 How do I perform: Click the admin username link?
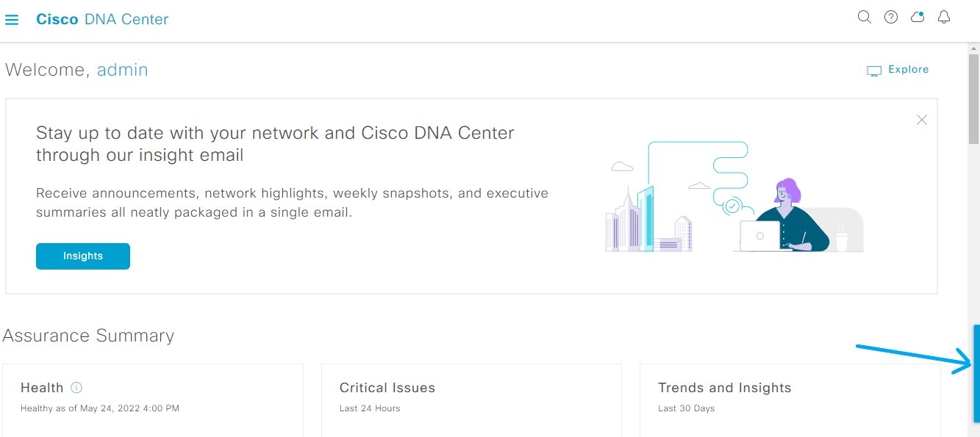pyautogui.click(x=123, y=70)
